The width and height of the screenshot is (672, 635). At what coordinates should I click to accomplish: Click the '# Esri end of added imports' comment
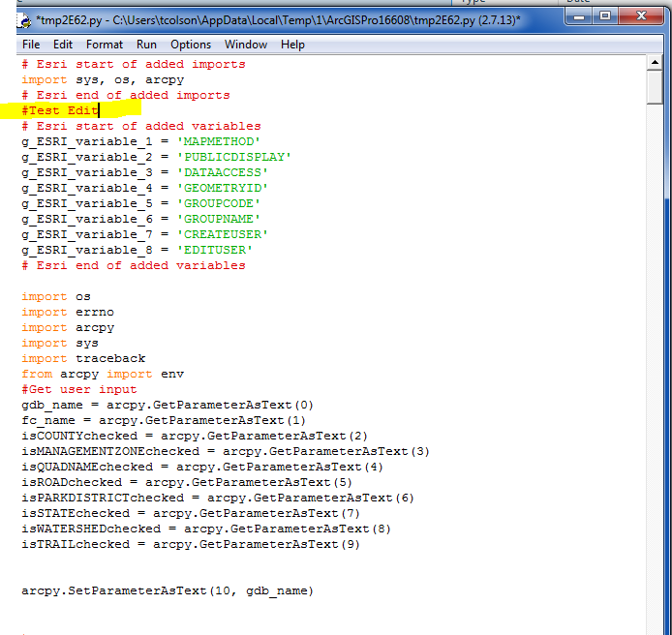coord(126,95)
